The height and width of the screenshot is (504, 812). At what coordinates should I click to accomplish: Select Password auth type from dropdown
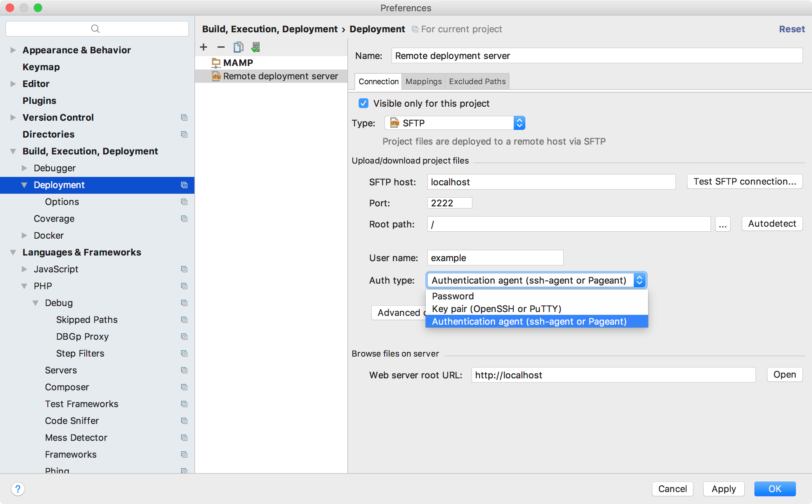453,296
